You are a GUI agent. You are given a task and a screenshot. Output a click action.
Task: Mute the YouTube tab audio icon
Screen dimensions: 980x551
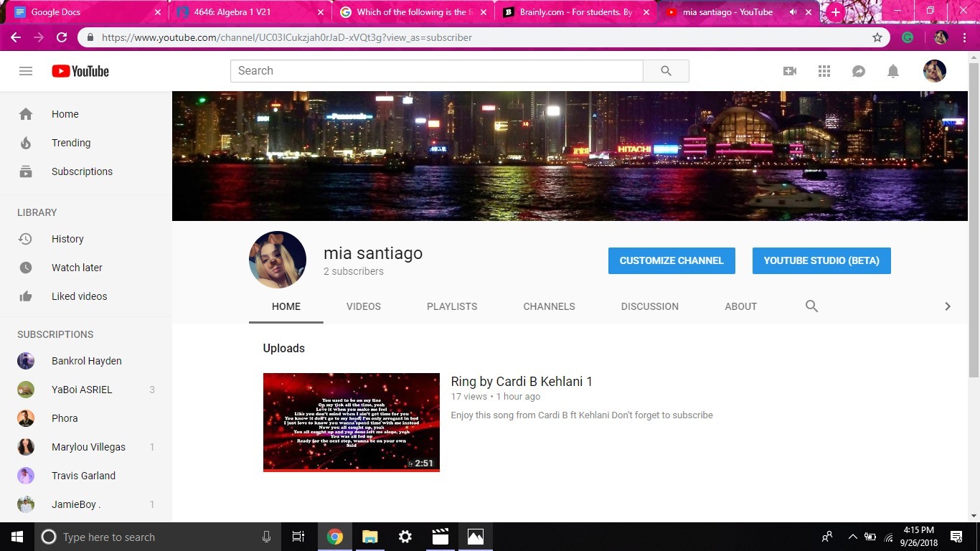(x=793, y=12)
